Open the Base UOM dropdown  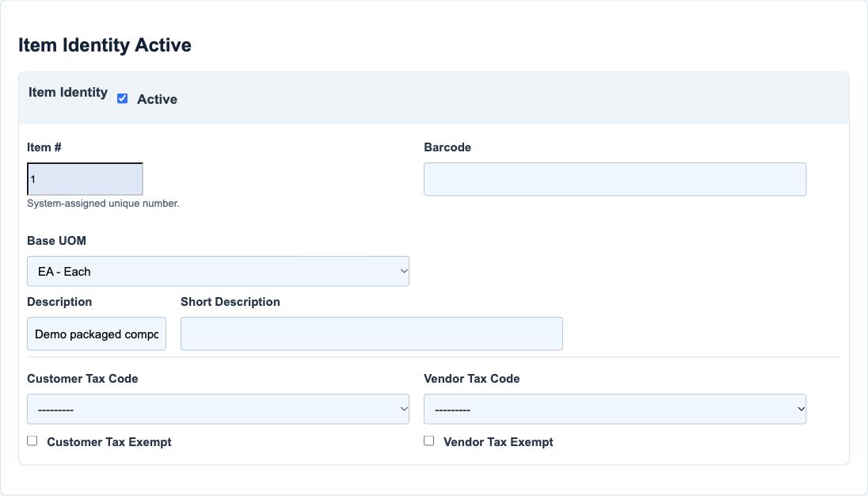pyautogui.click(x=218, y=271)
